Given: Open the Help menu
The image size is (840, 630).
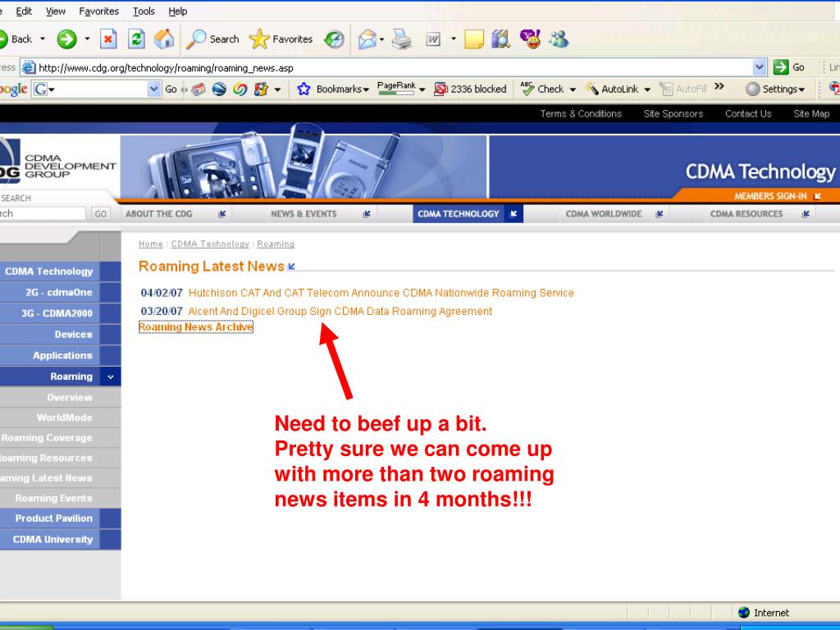Looking at the screenshot, I should (178, 11).
